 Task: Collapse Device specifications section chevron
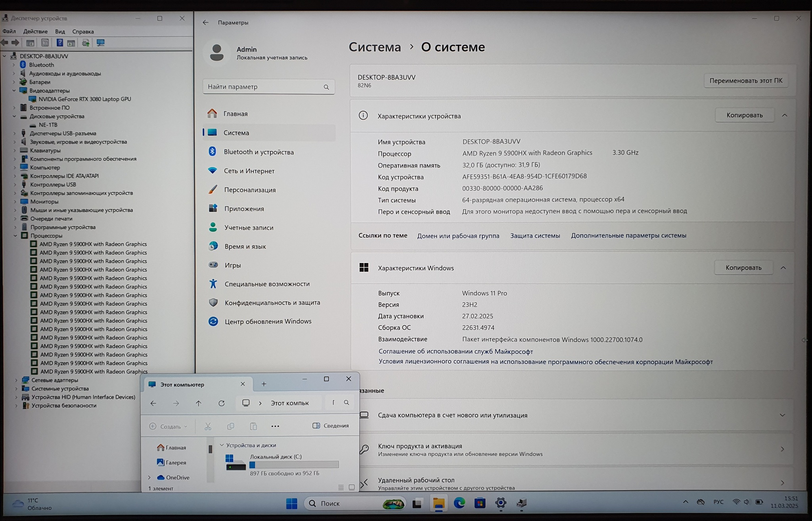[x=784, y=115]
